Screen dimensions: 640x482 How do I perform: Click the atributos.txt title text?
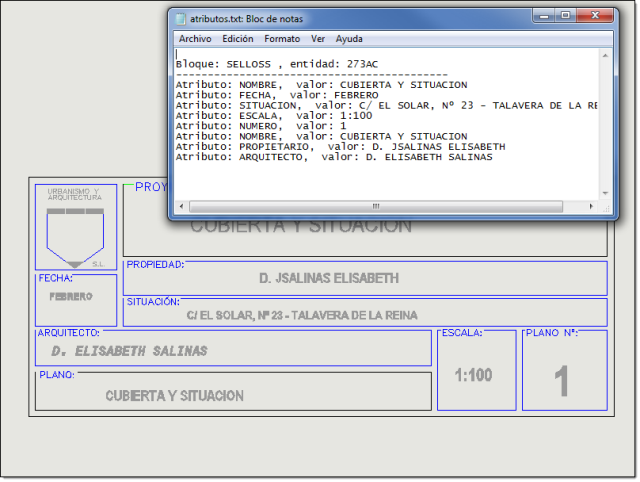point(246,19)
